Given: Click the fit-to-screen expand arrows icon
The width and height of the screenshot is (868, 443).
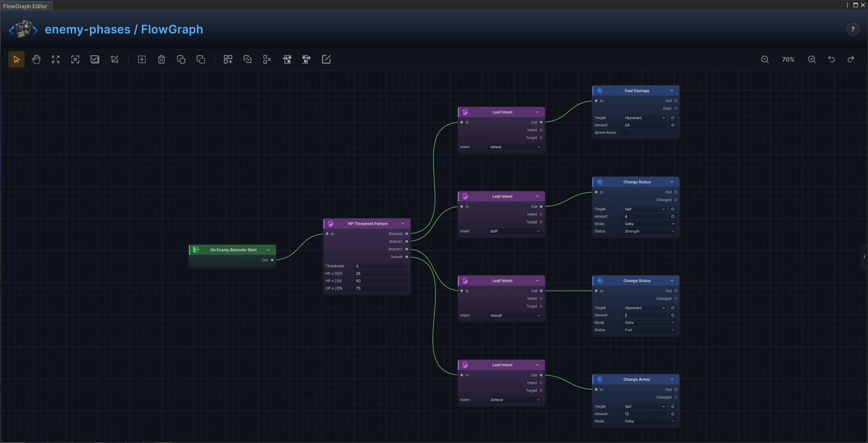Looking at the screenshot, I should point(56,59).
